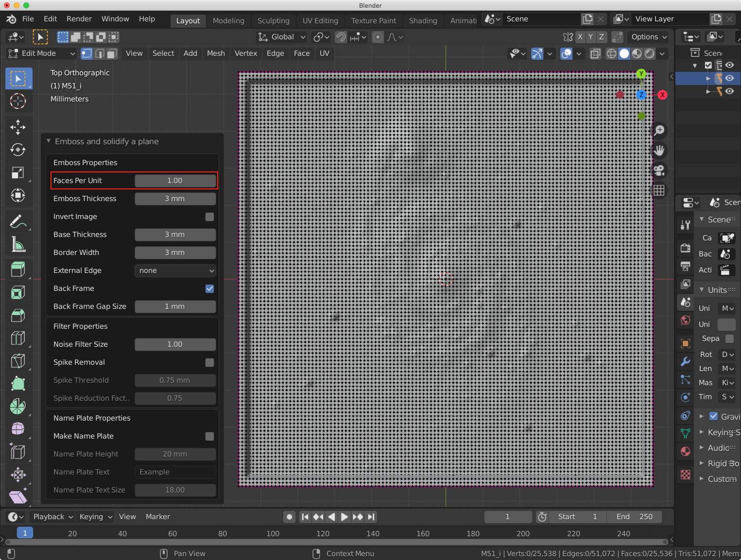The height and width of the screenshot is (560, 741).
Task: Click the Options button in header
Action: (x=648, y=37)
